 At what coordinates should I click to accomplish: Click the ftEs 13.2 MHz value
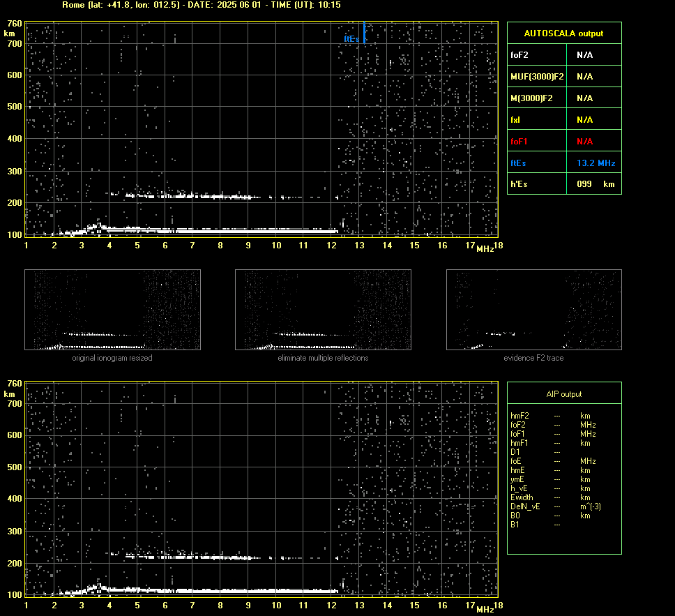tap(596, 163)
